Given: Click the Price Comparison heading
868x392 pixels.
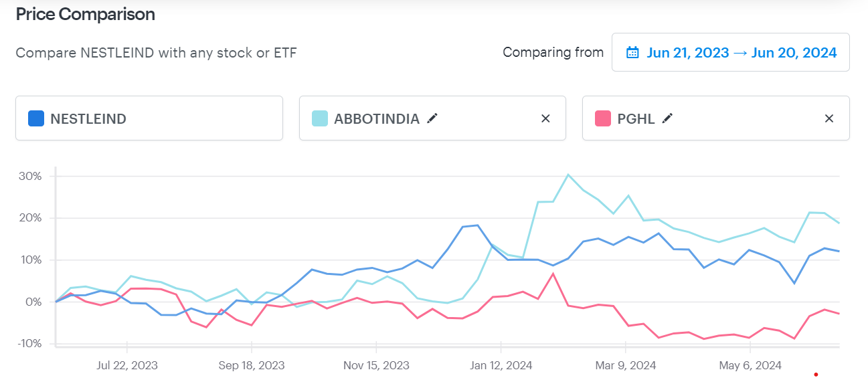Looking at the screenshot, I should (86, 14).
